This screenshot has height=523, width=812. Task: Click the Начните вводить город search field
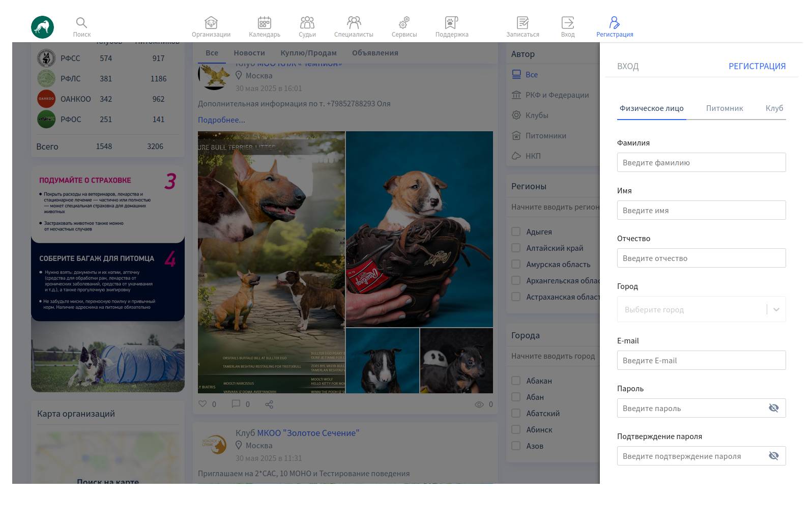point(553,356)
